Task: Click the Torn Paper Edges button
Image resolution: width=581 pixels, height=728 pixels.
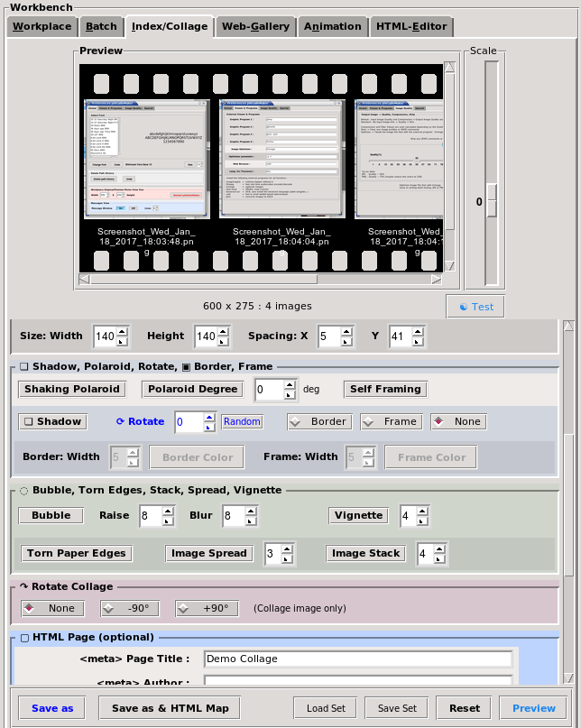Action: click(77, 553)
